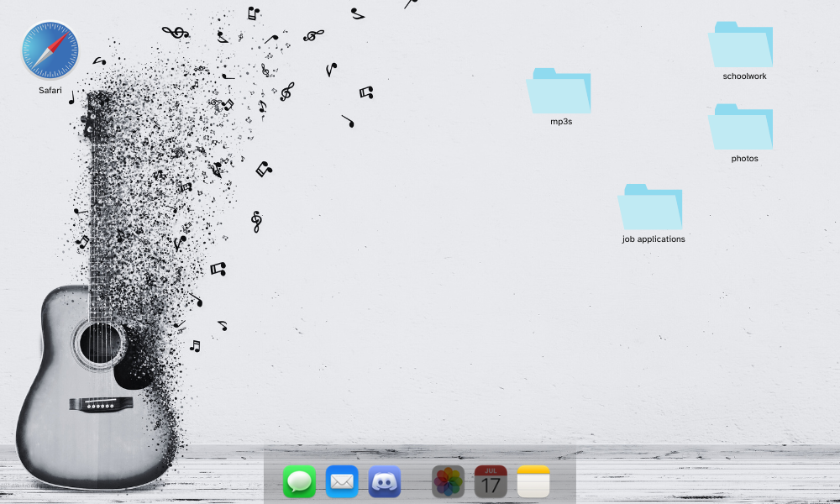Click the photos folder icon on the desktop
The width and height of the screenshot is (840, 504).
point(741,127)
